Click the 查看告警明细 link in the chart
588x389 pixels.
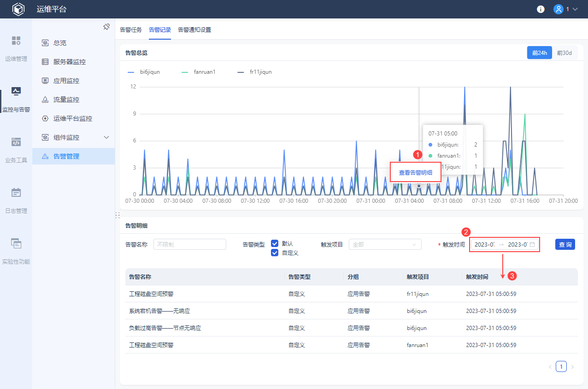[415, 173]
